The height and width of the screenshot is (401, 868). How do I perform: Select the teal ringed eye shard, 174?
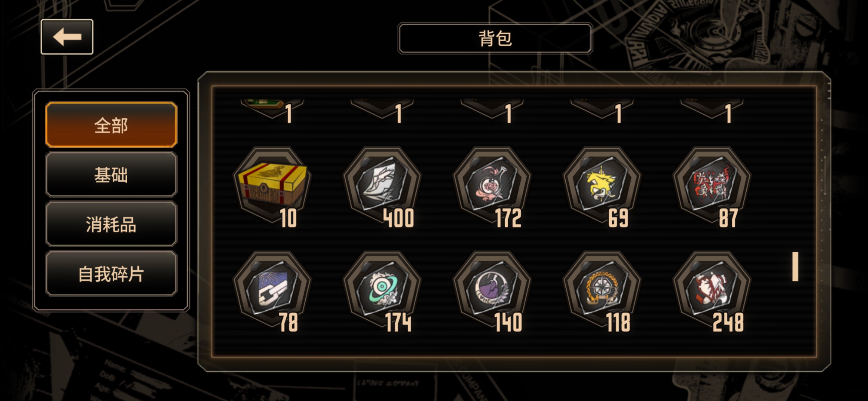pyautogui.click(x=382, y=290)
